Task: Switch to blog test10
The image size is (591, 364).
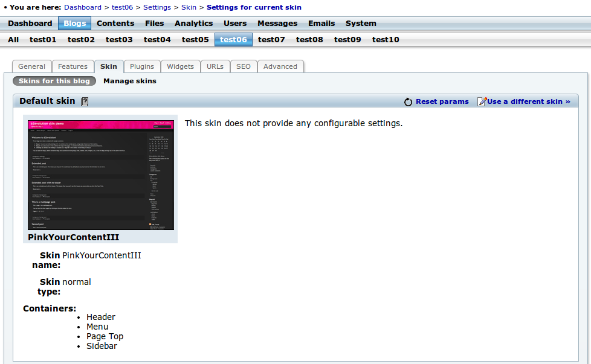Action: tap(386, 39)
